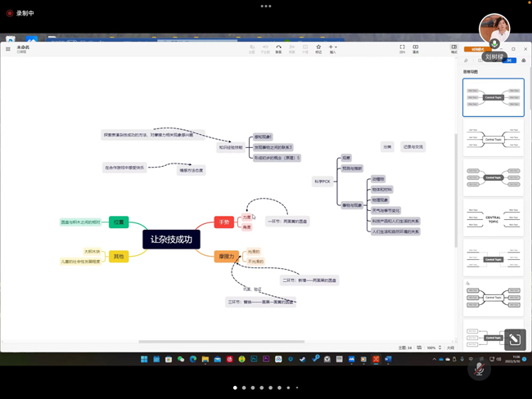The image size is (532, 399).
Task: Select the green 位置 topic
Action: click(x=119, y=222)
